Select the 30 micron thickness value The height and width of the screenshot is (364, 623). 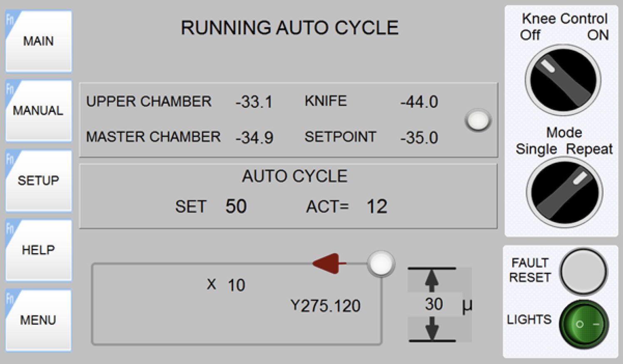point(434,304)
